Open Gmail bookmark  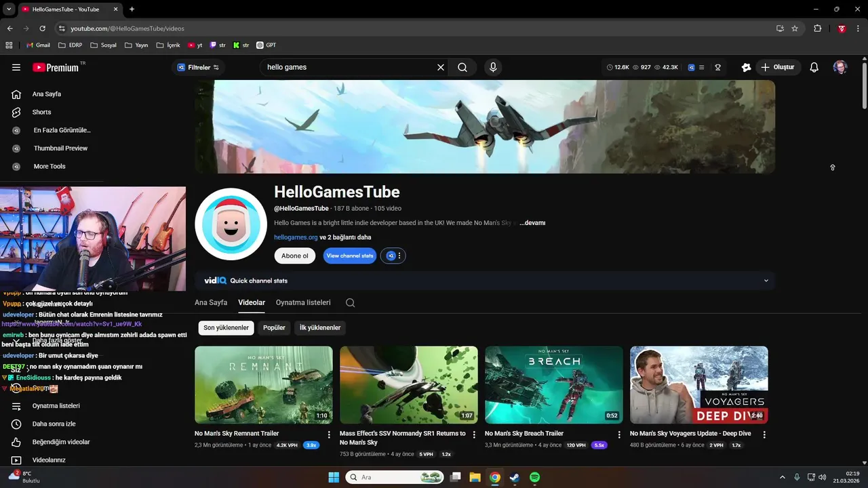coord(38,45)
